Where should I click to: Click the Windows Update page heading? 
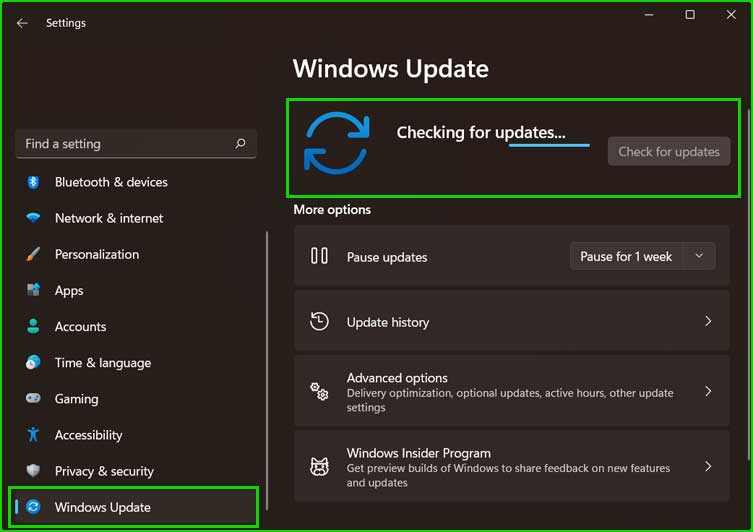390,69
